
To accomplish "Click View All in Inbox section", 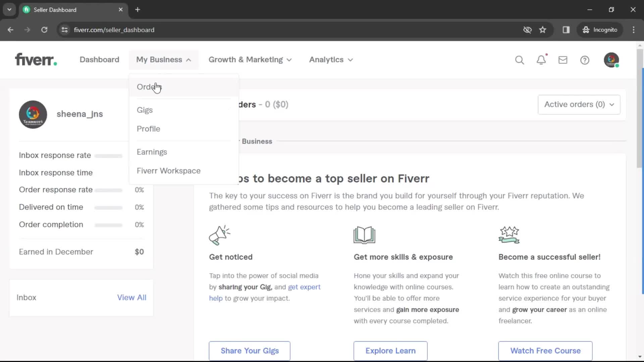I will coord(131,297).
